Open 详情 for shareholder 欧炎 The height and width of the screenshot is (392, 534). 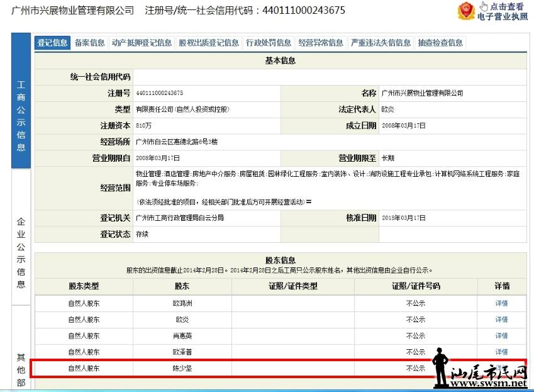[x=501, y=320]
